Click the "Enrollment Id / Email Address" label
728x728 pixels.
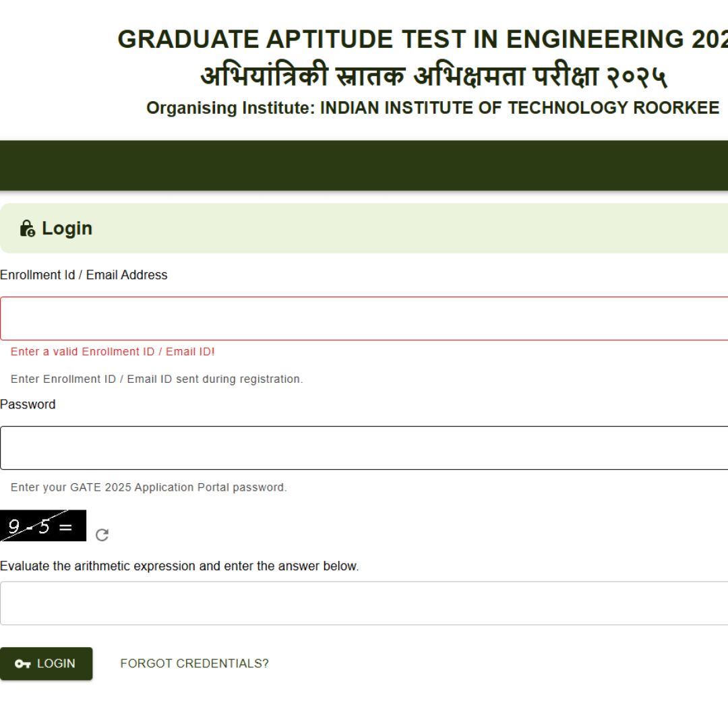[84, 275]
